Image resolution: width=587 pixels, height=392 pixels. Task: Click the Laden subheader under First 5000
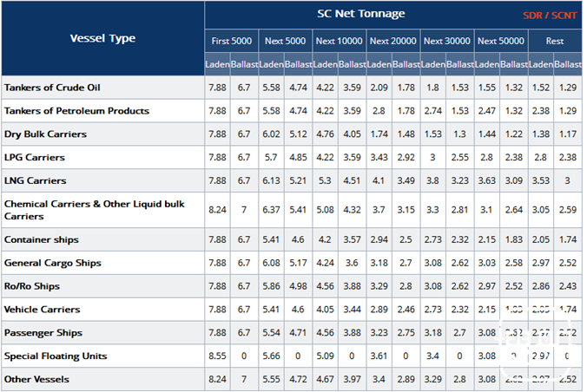[x=217, y=64]
